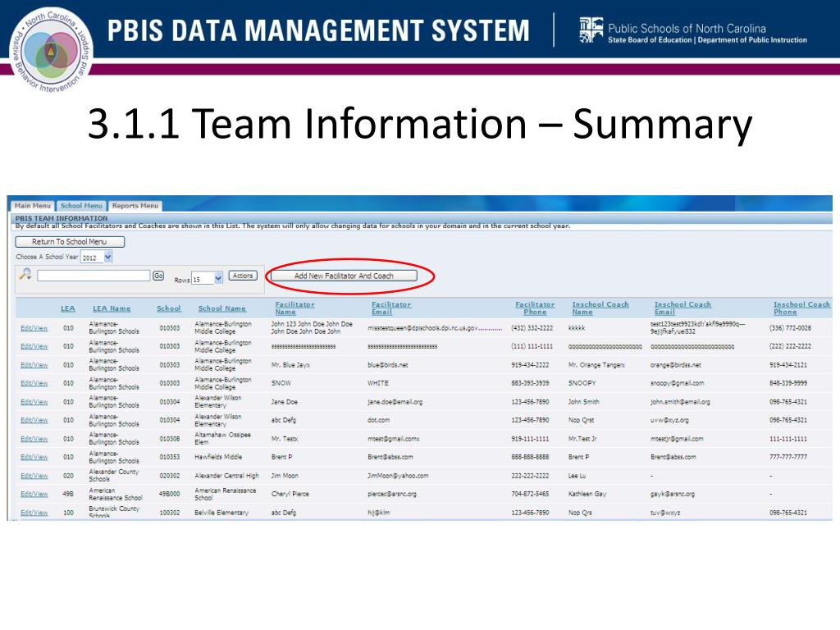Screen dimensions: 840x630
Task: Click the Go button beside search field
Action: point(158,276)
